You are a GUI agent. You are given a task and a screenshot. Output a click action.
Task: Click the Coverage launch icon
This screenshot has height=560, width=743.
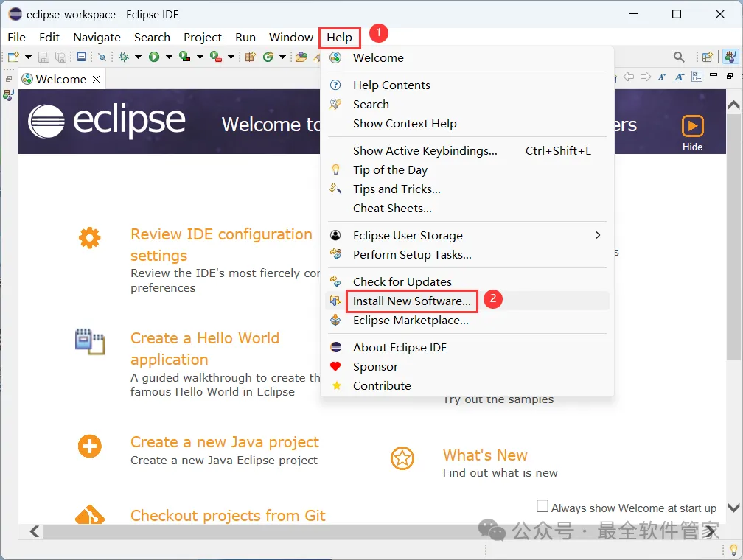pos(185,57)
